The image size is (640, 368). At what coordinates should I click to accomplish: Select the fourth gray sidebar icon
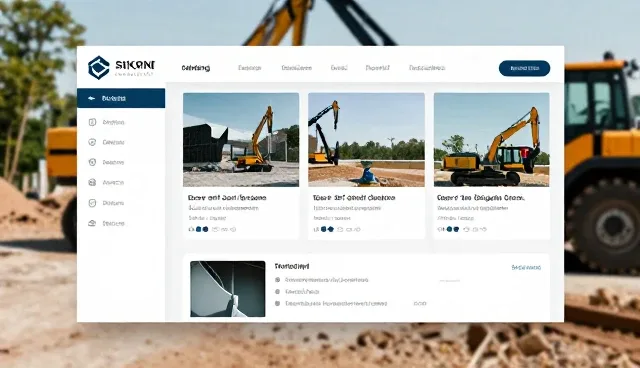click(92, 182)
